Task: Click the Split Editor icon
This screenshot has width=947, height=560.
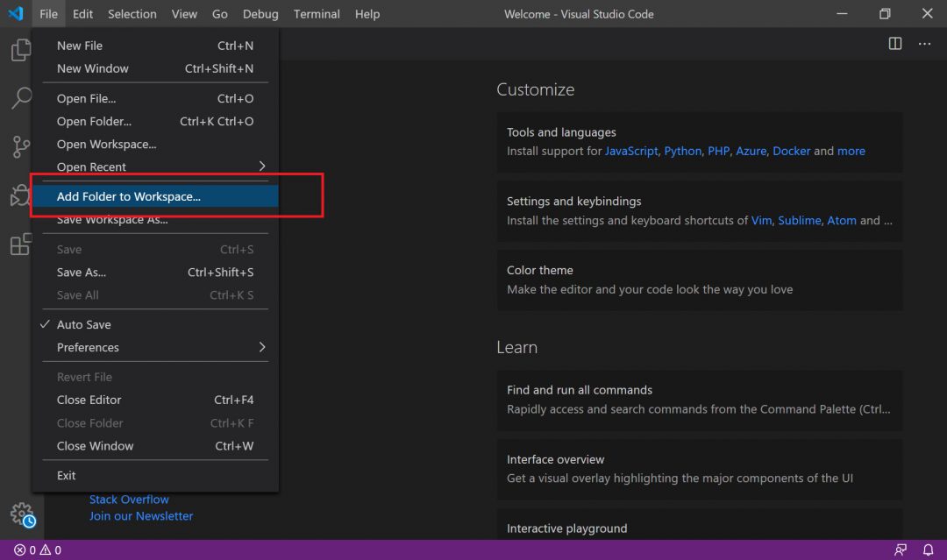Action: [894, 43]
